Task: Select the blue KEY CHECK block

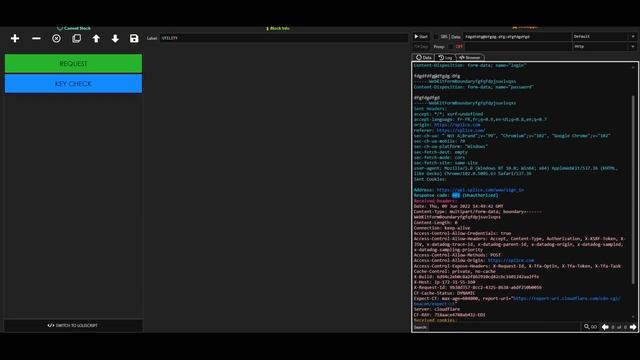Action: pos(73,84)
